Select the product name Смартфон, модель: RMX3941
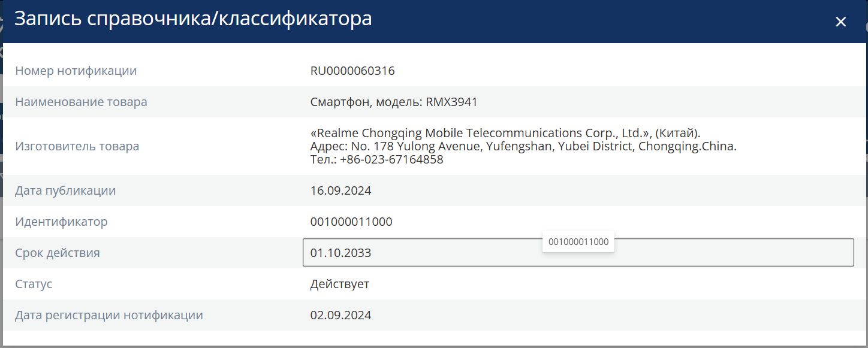Screen dimensions: 868x348 [x=394, y=102]
